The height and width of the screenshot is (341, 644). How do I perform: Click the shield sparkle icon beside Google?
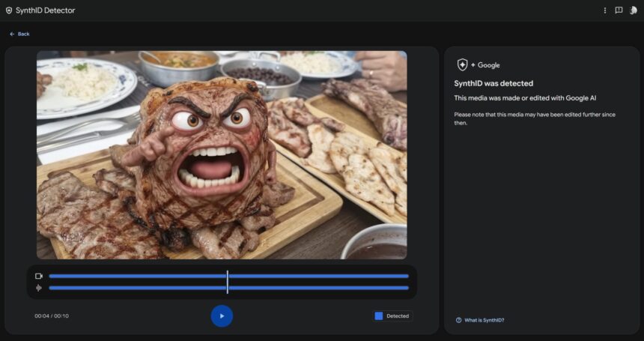(463, 65)
